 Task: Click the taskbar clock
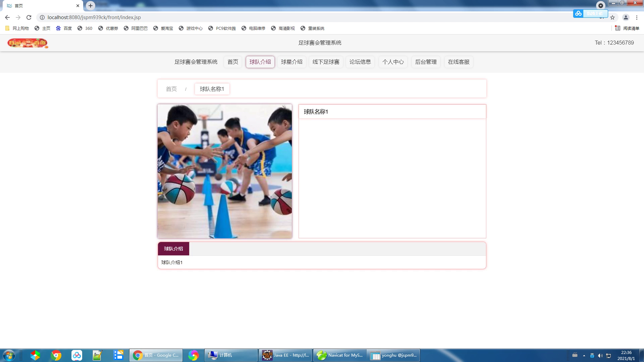click(x=626, y=355)
